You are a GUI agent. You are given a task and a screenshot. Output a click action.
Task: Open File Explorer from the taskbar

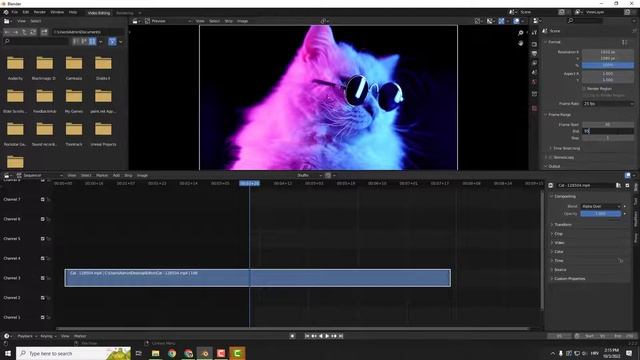point(156,353)
